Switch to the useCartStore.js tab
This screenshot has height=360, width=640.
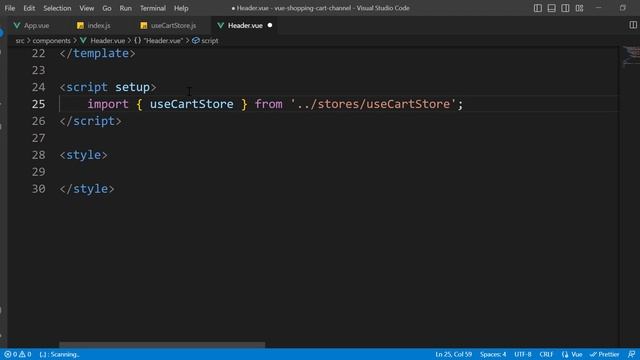(x=169, y=25)
